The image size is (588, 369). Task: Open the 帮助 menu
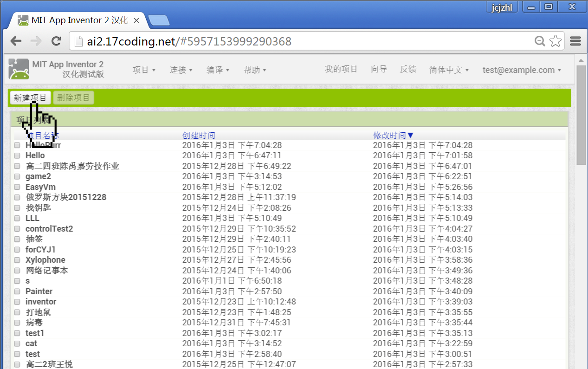[x=255, y=70]
